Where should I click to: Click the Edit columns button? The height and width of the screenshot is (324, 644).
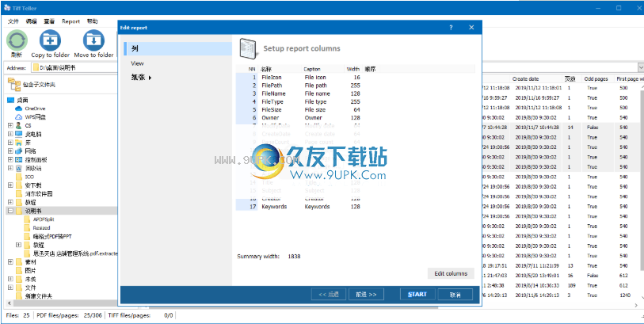pyautogui.click(x=451, y=273)
